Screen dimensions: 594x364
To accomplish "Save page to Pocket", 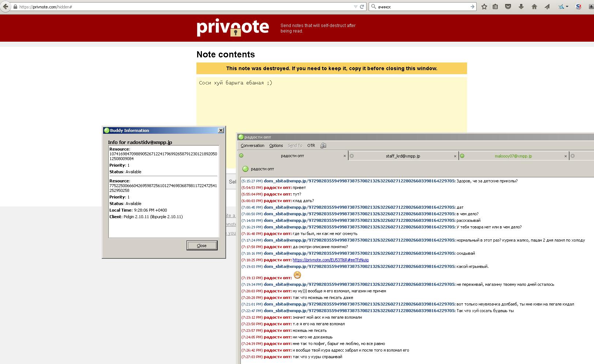I will point(508,7).
